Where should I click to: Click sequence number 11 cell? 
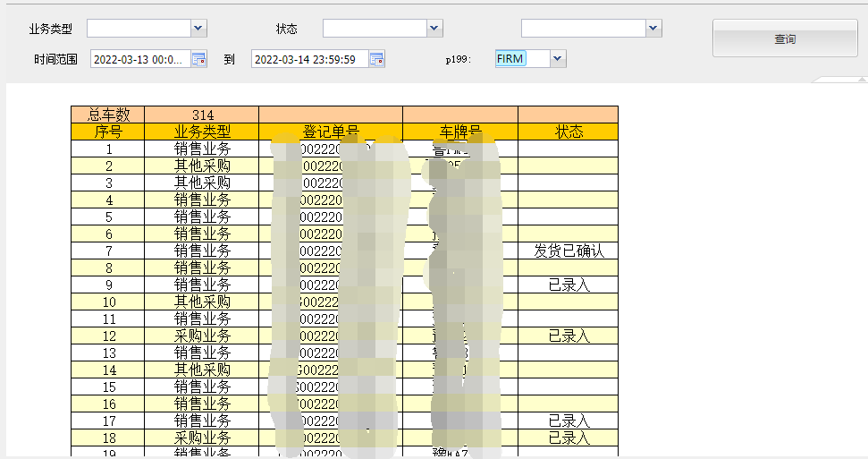108,319
